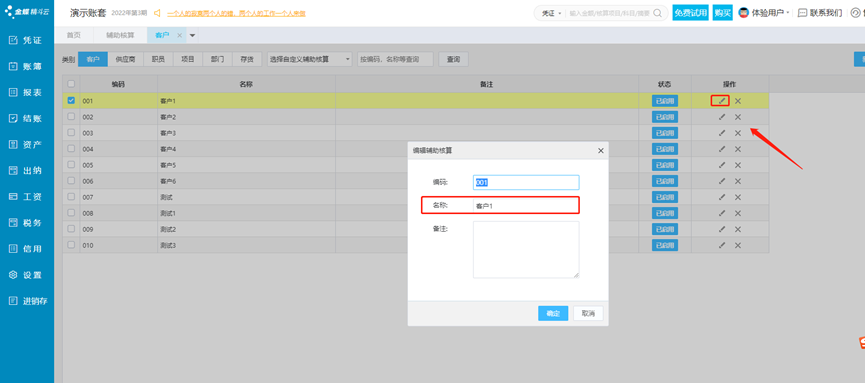Switch to the 首页 tab

click(x=73, y=35)
